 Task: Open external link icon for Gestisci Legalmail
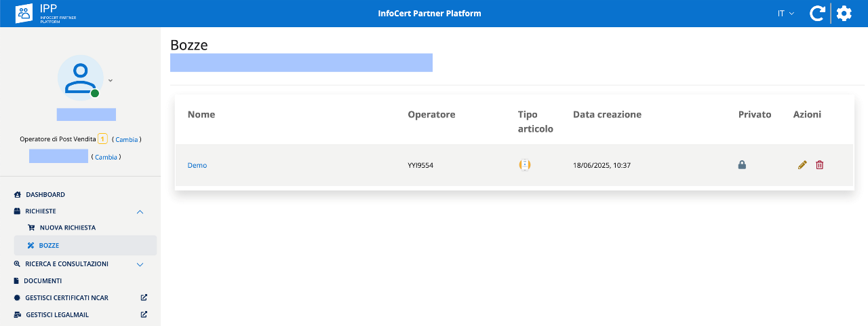coord(144,314)
